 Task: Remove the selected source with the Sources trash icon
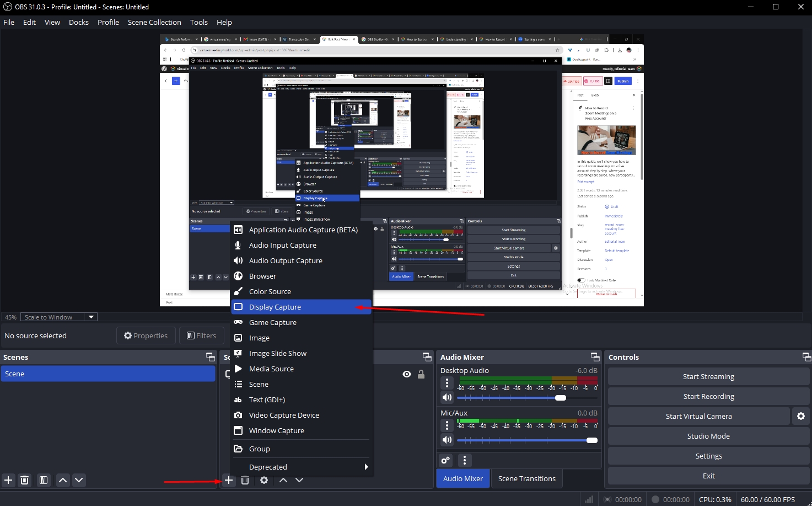coord(245,480)
